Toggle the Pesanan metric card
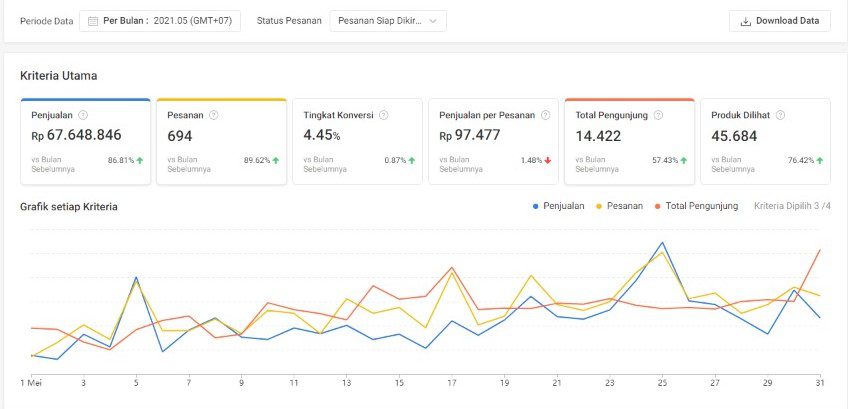This screenshot has height=409, width=848. 221,142
